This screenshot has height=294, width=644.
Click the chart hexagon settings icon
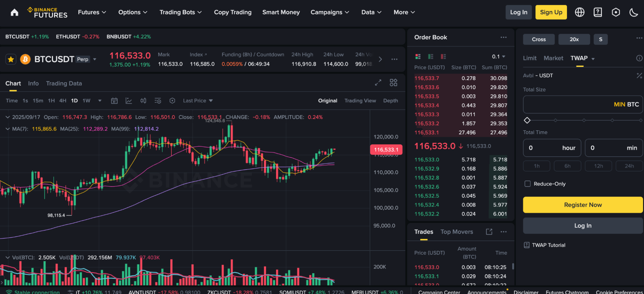pyautogui.click(x=172, y=101)
